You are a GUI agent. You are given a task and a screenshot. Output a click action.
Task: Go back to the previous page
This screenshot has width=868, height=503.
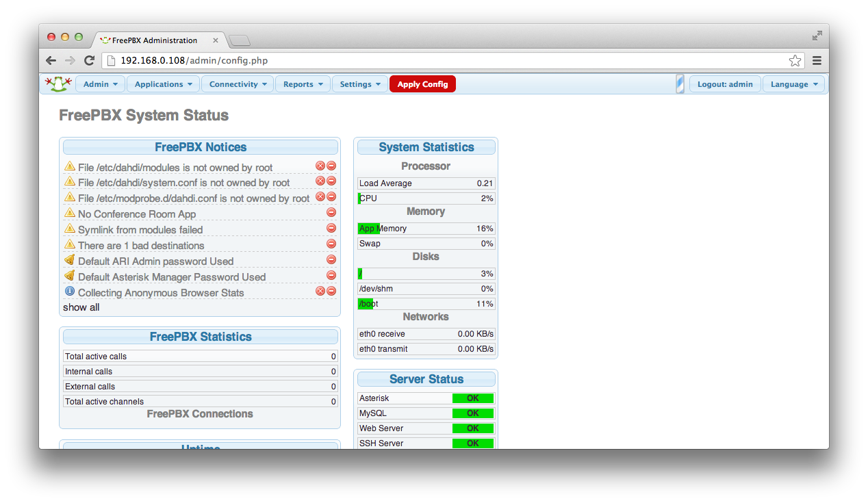point(51,60)
